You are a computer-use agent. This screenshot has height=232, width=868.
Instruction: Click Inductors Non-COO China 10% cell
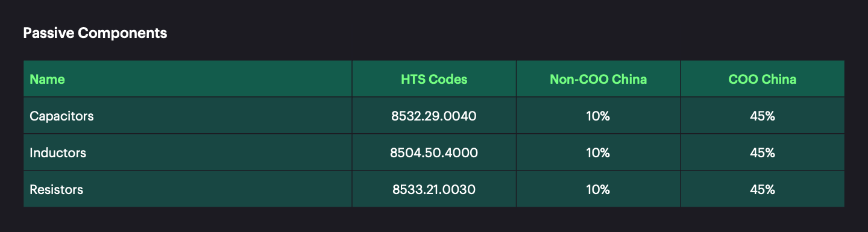tap(598, 152)
